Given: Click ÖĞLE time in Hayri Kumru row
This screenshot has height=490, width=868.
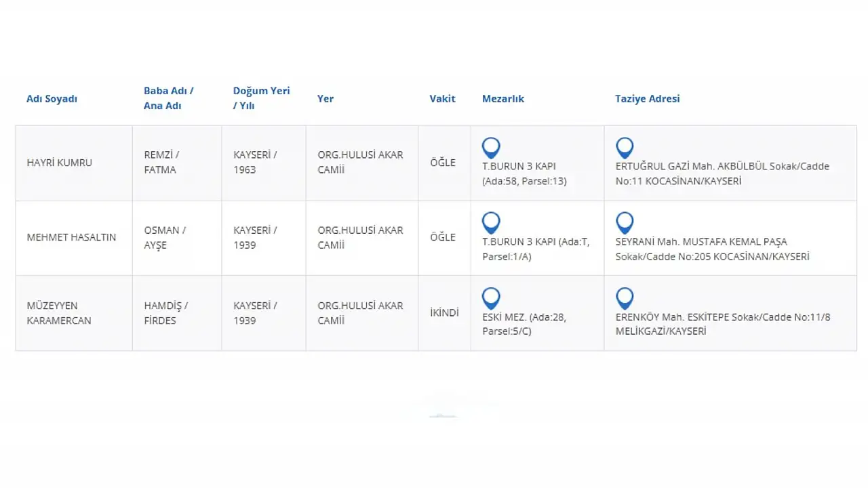Looking at the screenshot, I should point(443,163).
